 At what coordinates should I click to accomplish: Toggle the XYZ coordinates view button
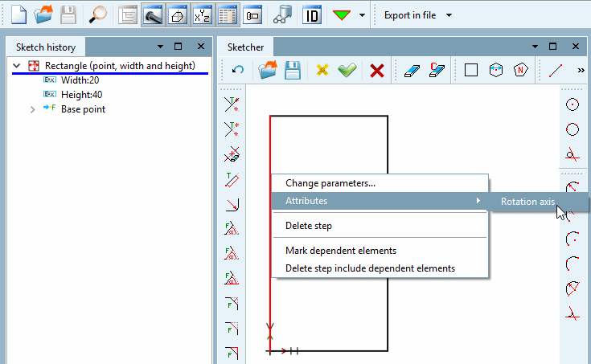[x=203, y=15]
